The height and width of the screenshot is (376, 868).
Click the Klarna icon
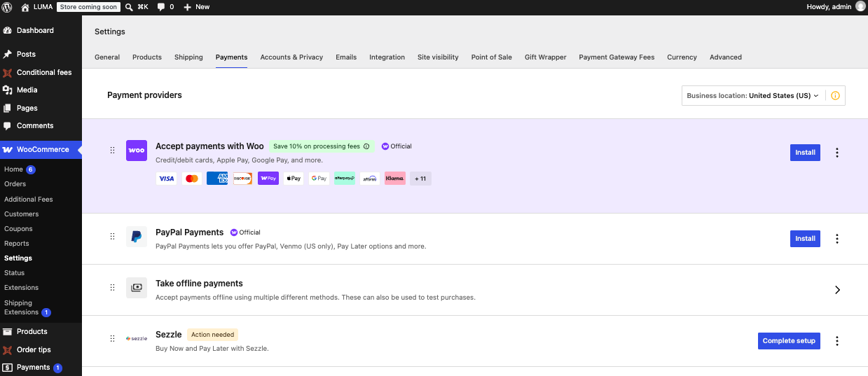(395, 179)
